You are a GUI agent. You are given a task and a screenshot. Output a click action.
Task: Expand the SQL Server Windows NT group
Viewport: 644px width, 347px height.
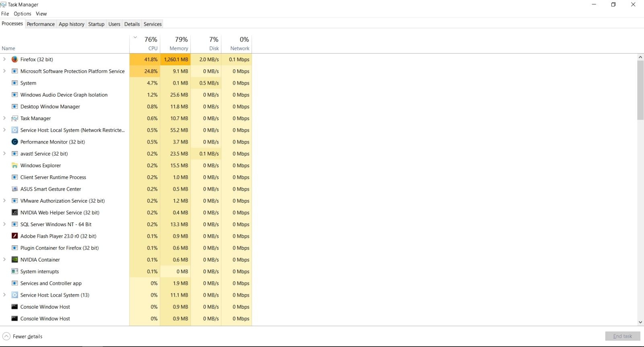[4, 224]
